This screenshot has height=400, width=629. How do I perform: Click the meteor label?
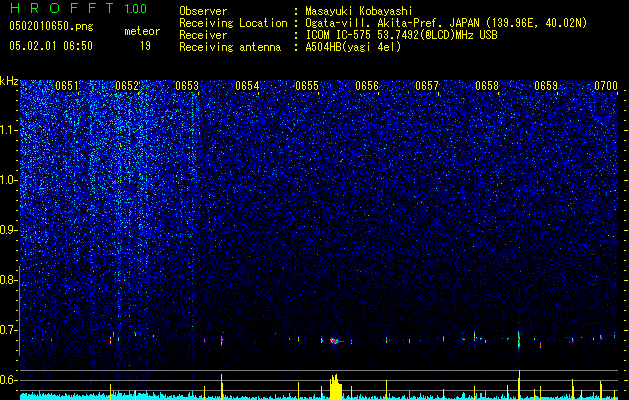pos(142,31)
